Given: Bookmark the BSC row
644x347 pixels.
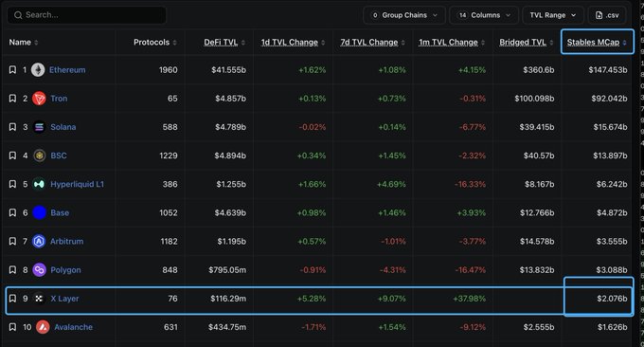Looking at the screenshot, I should pyautogui.click(x=12, y=155).
